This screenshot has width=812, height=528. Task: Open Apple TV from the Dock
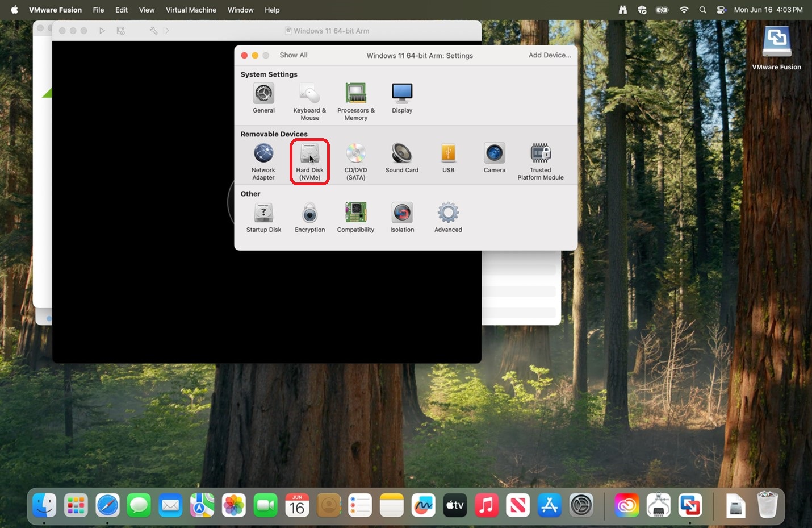click(x=455, y=505)
